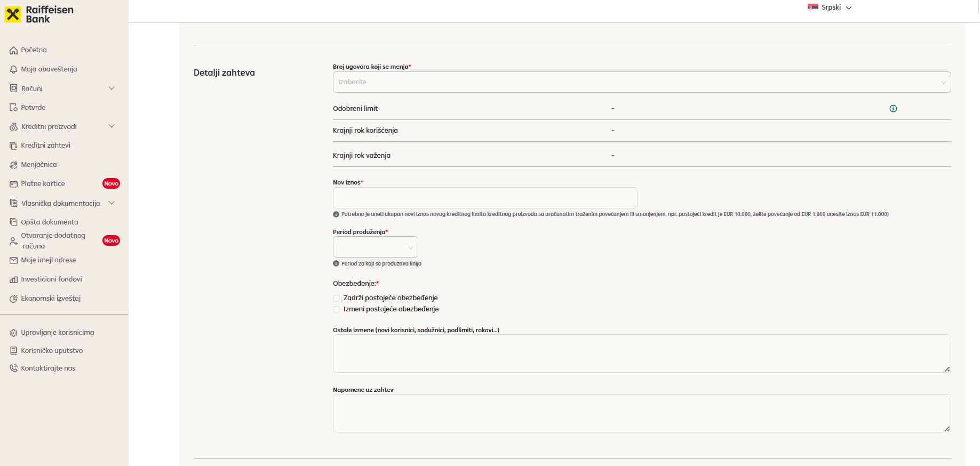
Task: Open Korisničko uputstvo link
Action: [x=52, y=351]
